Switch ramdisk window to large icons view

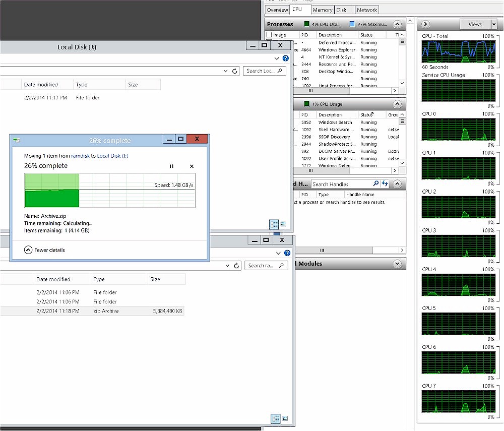point(285,418)
